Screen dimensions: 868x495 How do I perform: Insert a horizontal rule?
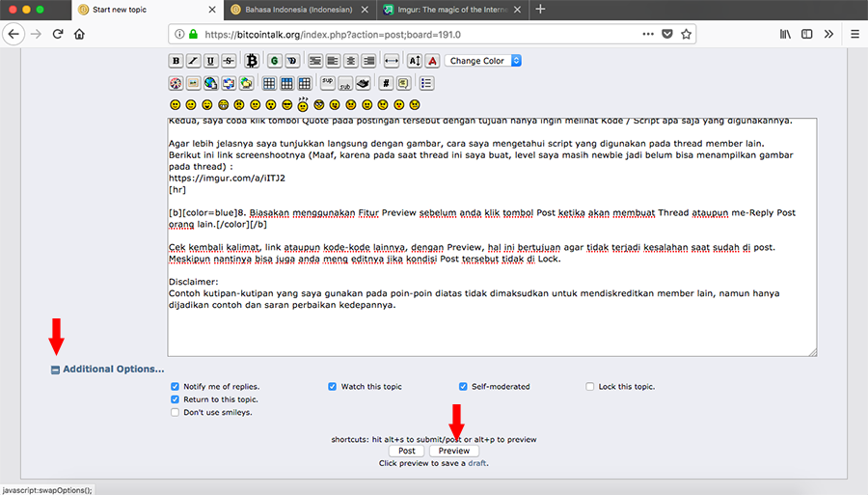click(391, 61)
